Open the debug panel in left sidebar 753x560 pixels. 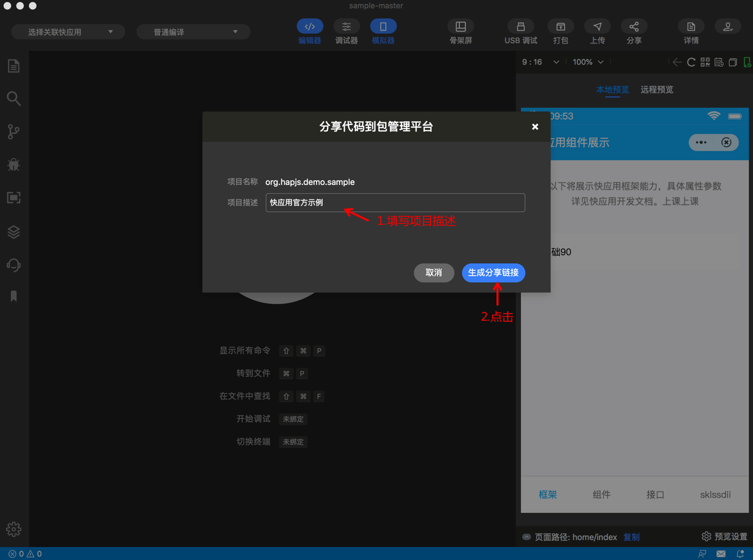click(13, 164)
